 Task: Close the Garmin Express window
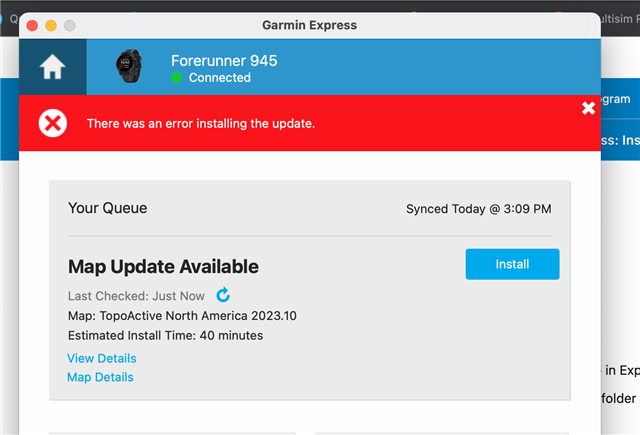pyautogui.click(x=32, y=26)
